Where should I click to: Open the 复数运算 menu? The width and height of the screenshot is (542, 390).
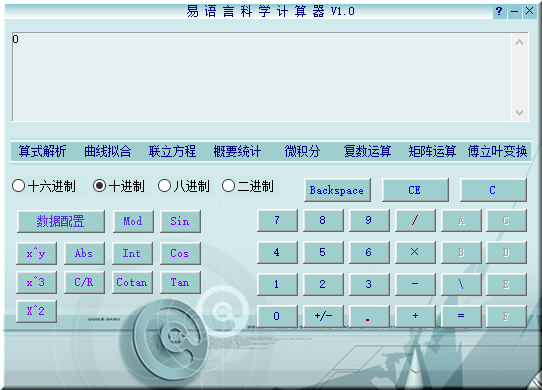pos(367,151)
